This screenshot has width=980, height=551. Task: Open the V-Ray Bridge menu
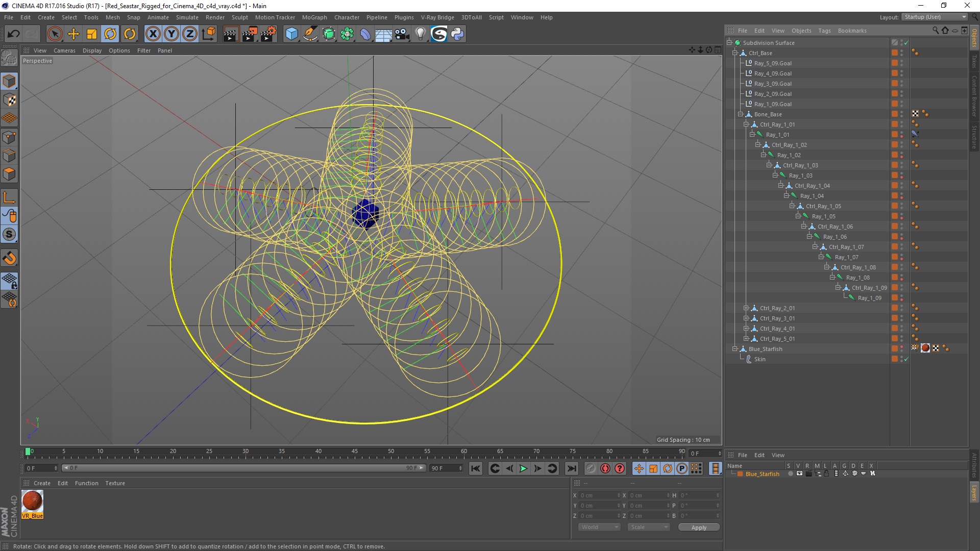click(437, 17)
